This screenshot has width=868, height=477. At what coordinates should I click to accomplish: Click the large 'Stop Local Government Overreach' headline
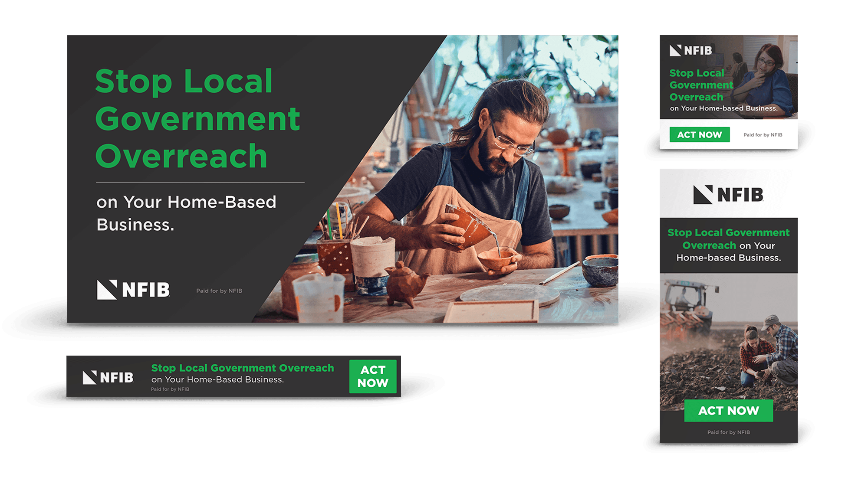(197, 118)
